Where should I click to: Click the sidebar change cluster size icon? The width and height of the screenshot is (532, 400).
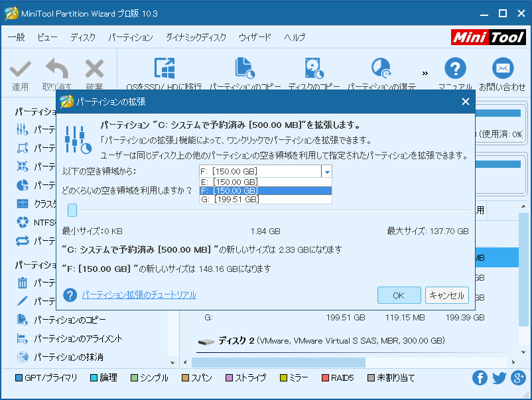[23, 204]
